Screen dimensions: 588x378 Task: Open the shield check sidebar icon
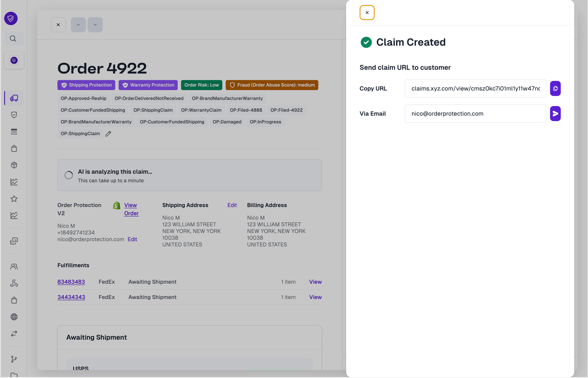pos(14,115)
